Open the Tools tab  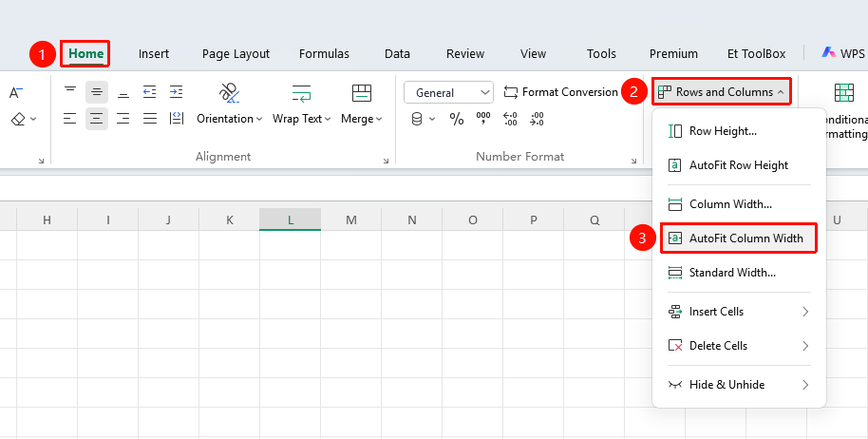[x=601, y=54]
